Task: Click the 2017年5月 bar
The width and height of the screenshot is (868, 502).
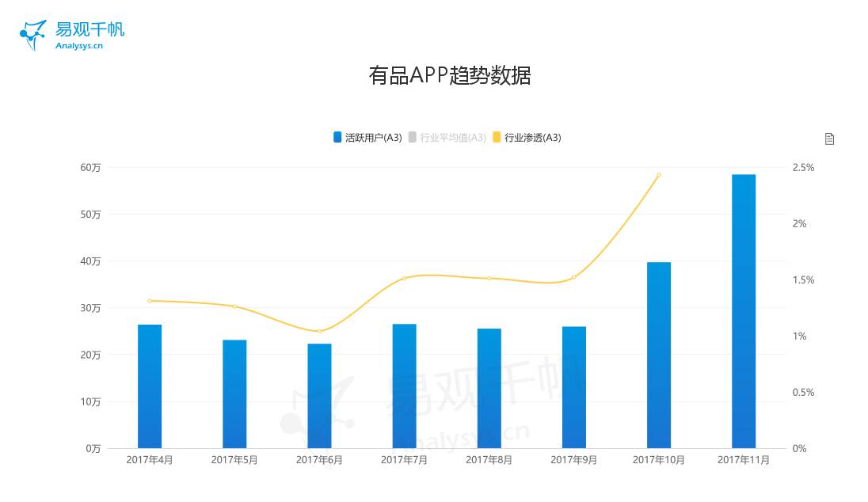Action: click(x=234, y=394)
